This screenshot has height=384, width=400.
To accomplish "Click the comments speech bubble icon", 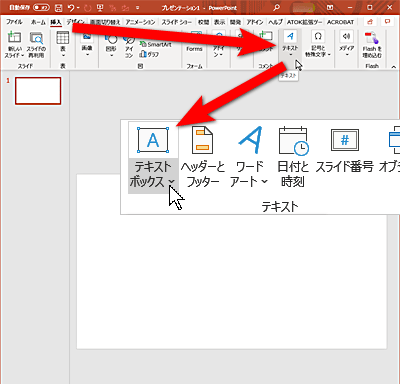I will 387,22.
